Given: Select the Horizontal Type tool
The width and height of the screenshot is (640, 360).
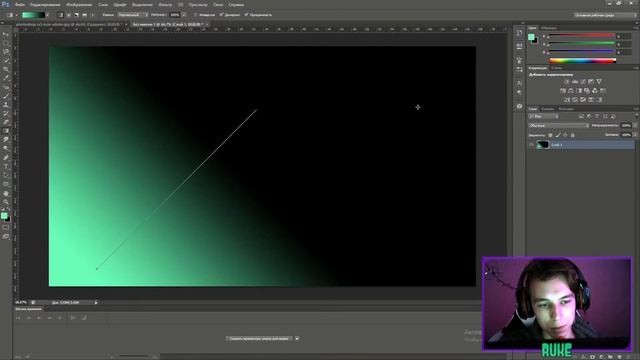Looking at the screenshot, I should pos(6,167).
